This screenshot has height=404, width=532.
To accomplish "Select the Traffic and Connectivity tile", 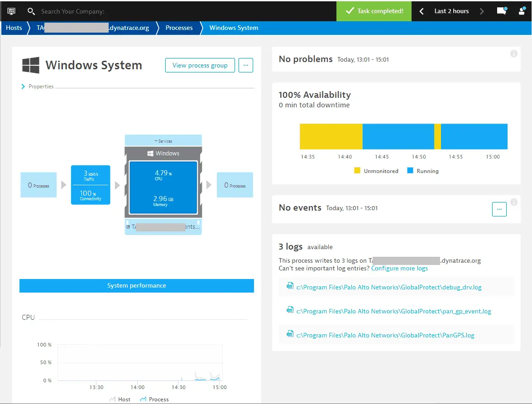I will [x=91, y=185].
